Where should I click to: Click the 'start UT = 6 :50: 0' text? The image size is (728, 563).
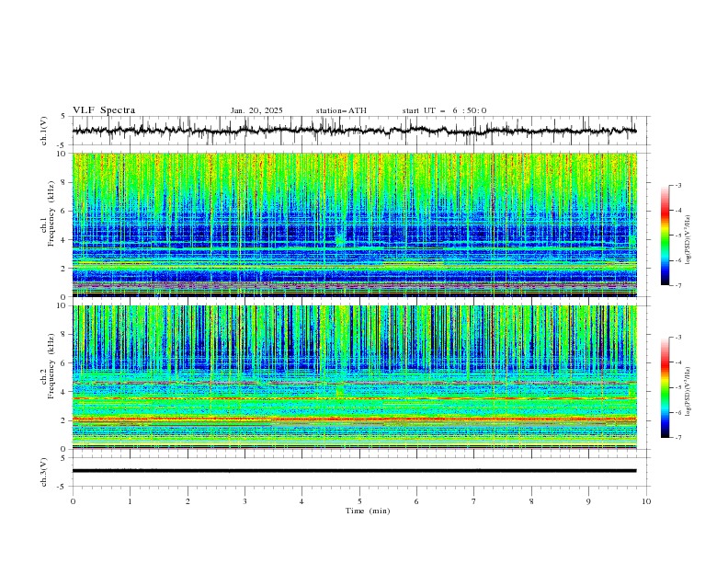(444, 110)
